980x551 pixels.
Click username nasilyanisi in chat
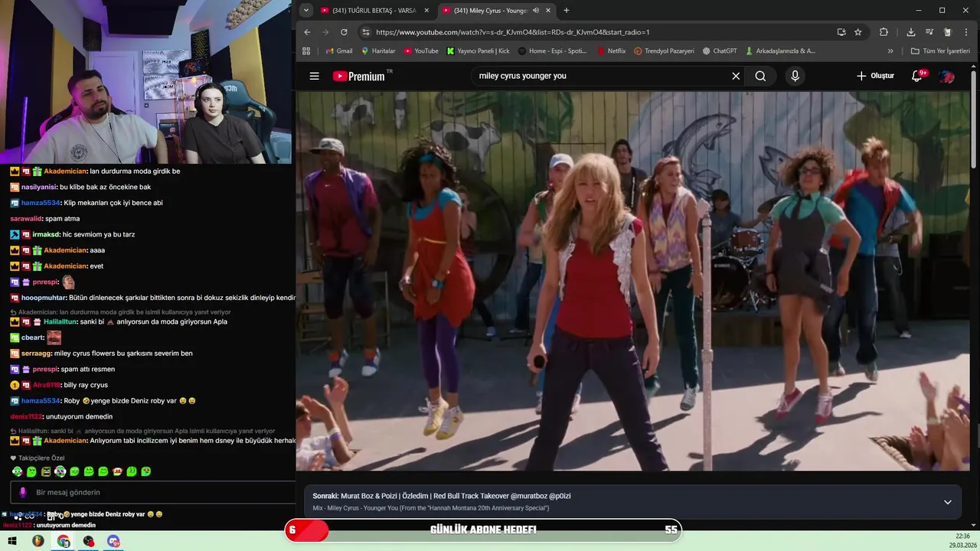pos(39,187)
